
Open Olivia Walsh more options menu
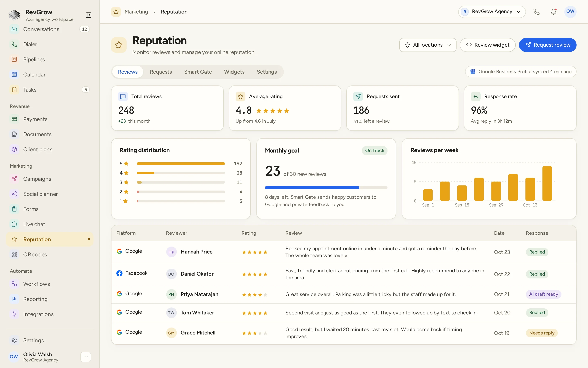point(86,357)
